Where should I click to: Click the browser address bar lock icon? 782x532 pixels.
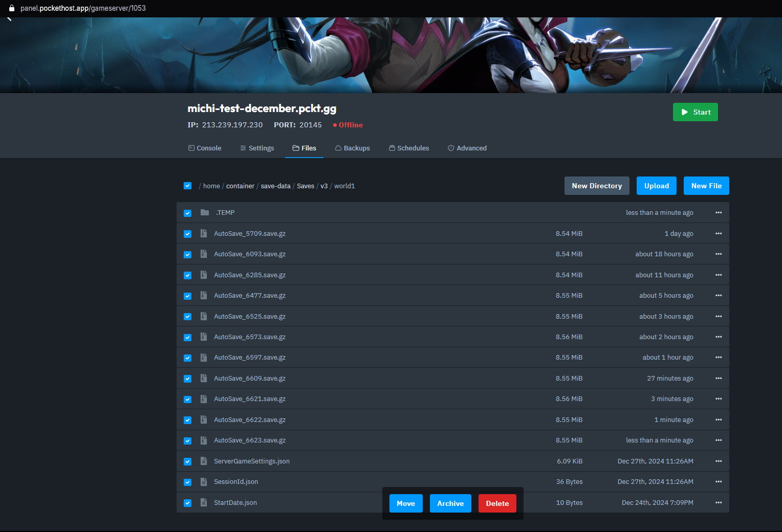click(12, 8)
